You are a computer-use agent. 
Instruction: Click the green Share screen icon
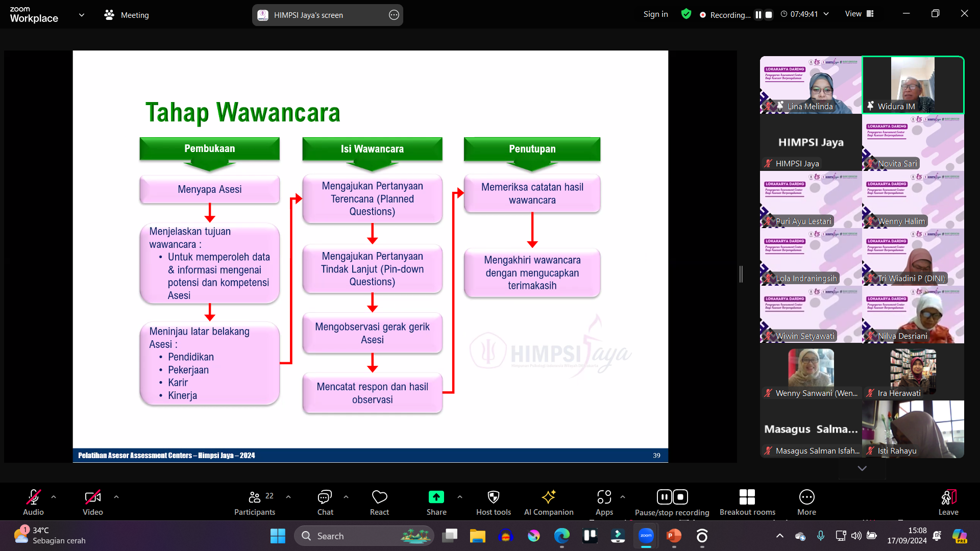click(436, 497)
